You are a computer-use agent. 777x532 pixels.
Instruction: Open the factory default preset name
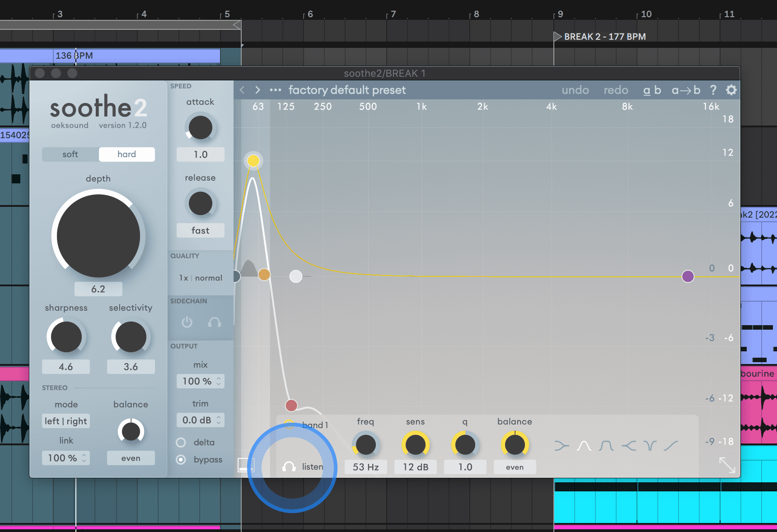[347, 90]
